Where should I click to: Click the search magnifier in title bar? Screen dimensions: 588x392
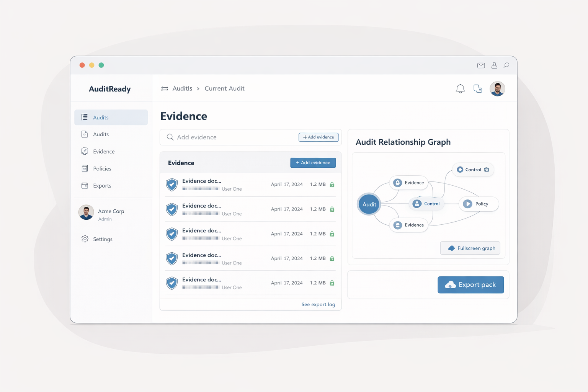[x=506, y=65]
